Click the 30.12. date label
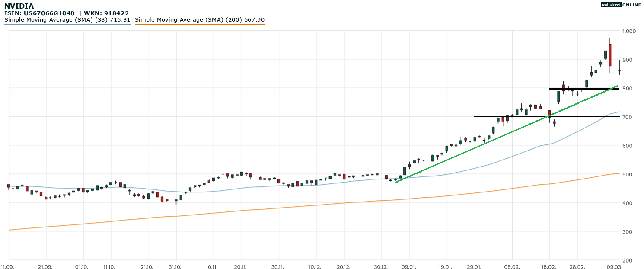The width and height of the screenshot is (644, 269). point(381,267)
